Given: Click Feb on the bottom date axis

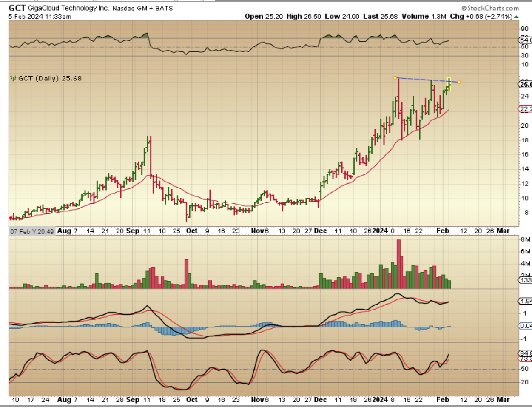Looking at the screenshot, I should (x=443, y=400).
